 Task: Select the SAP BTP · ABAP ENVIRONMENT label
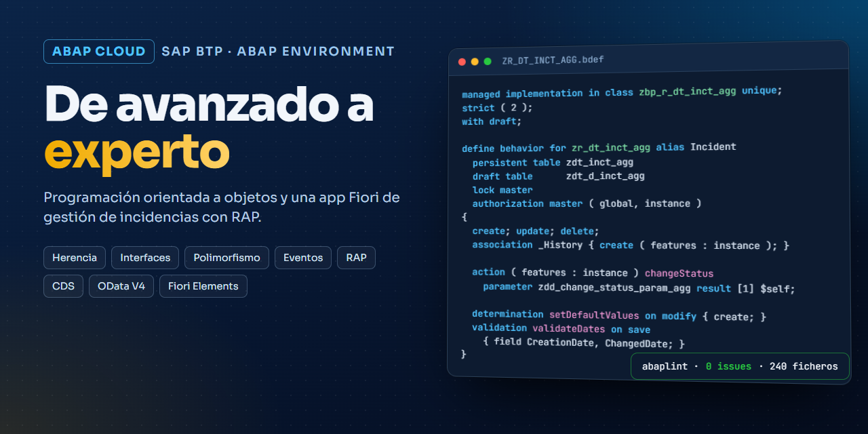278,52
